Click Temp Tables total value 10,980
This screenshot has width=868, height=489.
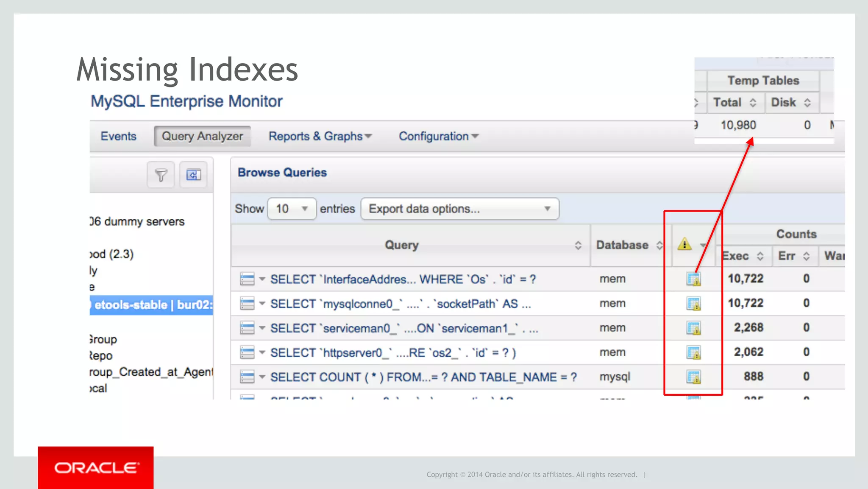coord(738,125)
